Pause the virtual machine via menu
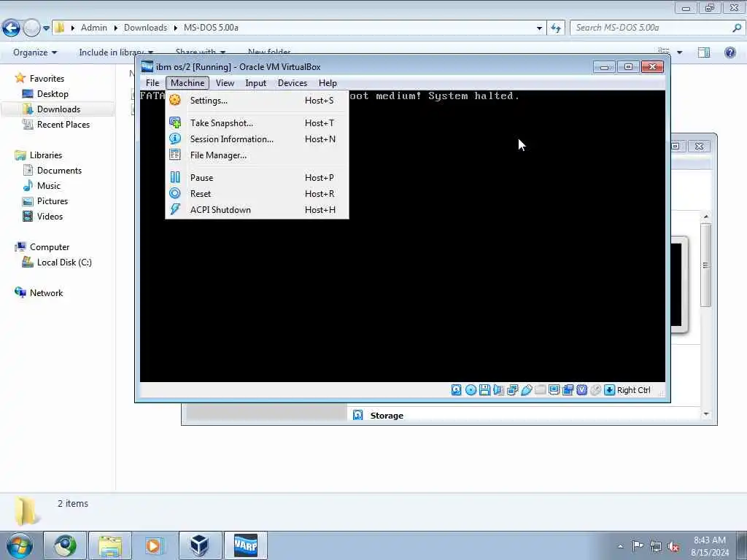This screenshot has width=747, height=560. [257, 178]
